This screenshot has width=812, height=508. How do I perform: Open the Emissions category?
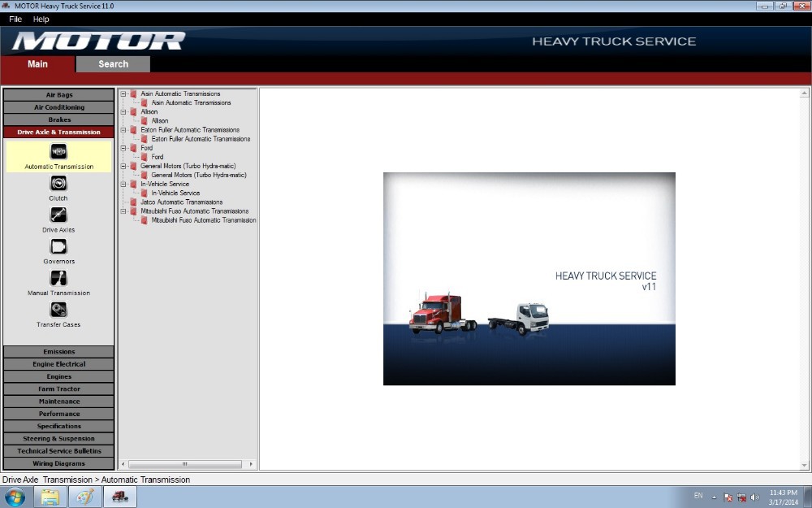click(59, 351)
